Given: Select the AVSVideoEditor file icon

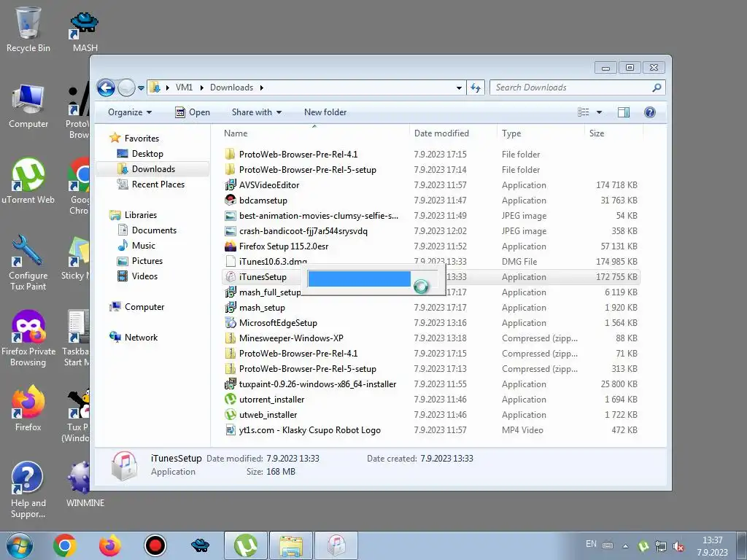Looking at the screenshot, I should (x=231, y=184).
